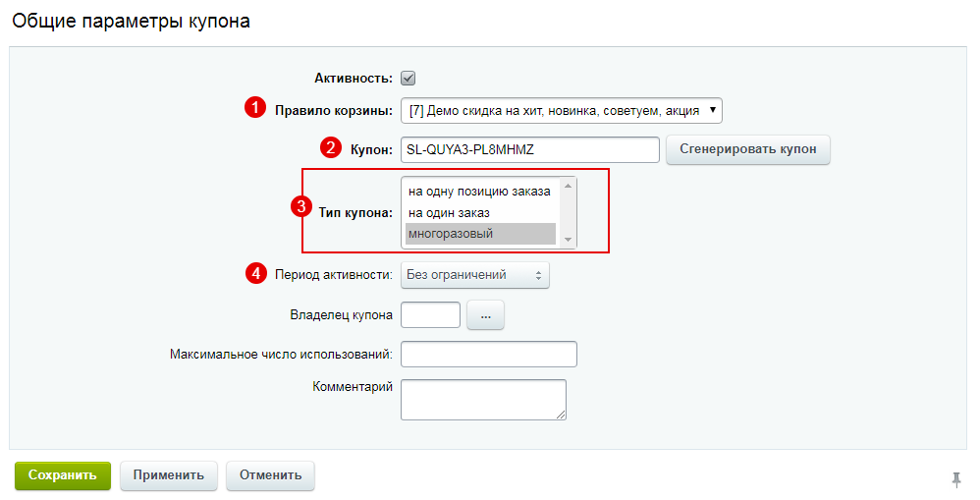Click Сгенерировать купон button
This screenshot has width=980, height=500.
[748, 149]
